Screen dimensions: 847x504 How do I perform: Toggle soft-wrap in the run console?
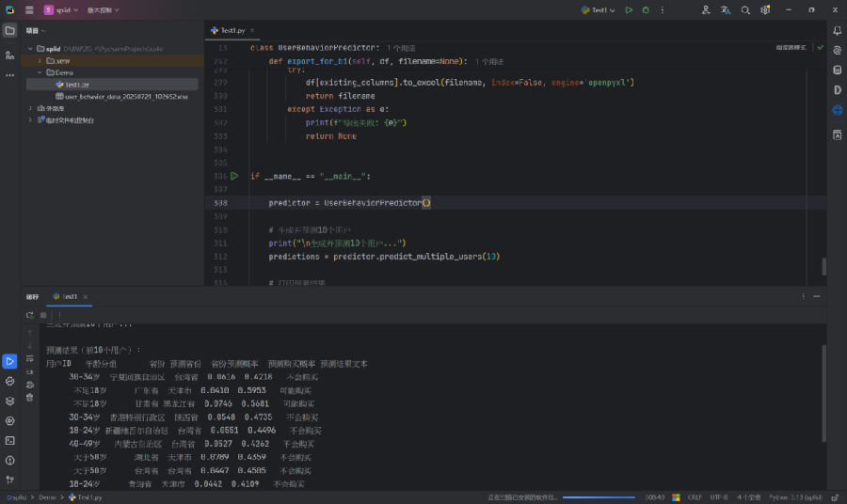click(30, 357)
